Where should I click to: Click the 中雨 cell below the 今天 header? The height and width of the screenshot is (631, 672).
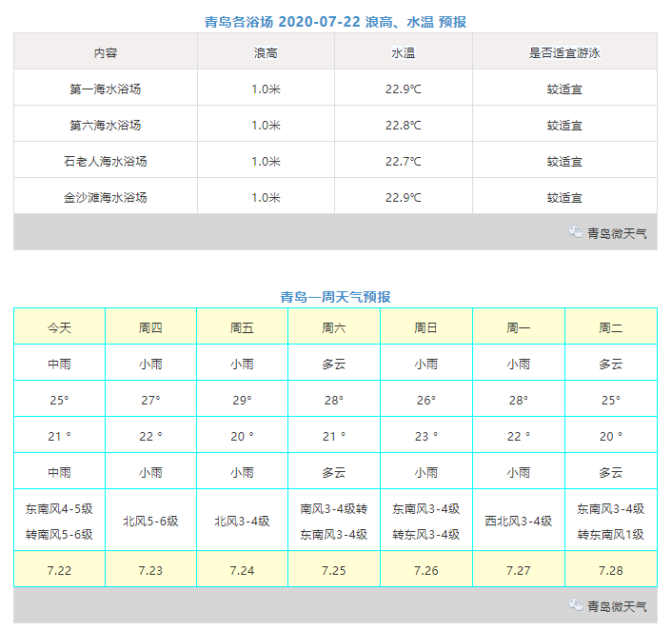[59, 364]
